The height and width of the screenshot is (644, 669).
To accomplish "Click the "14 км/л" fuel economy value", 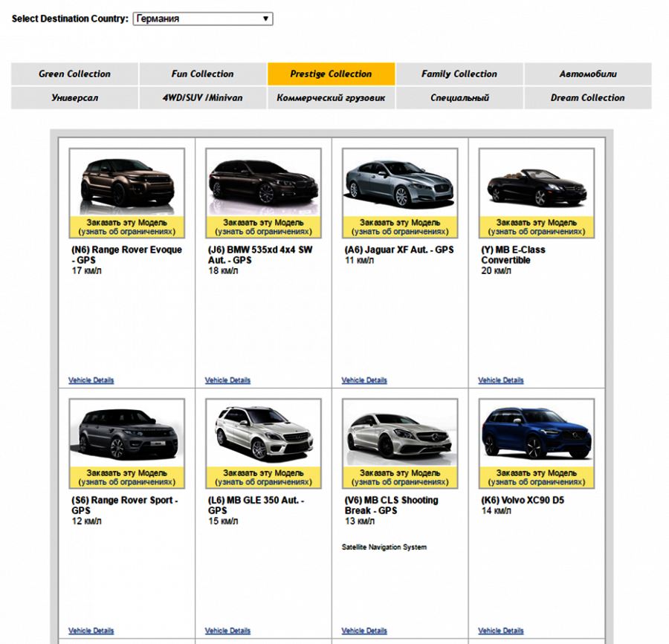I will 497,511.
